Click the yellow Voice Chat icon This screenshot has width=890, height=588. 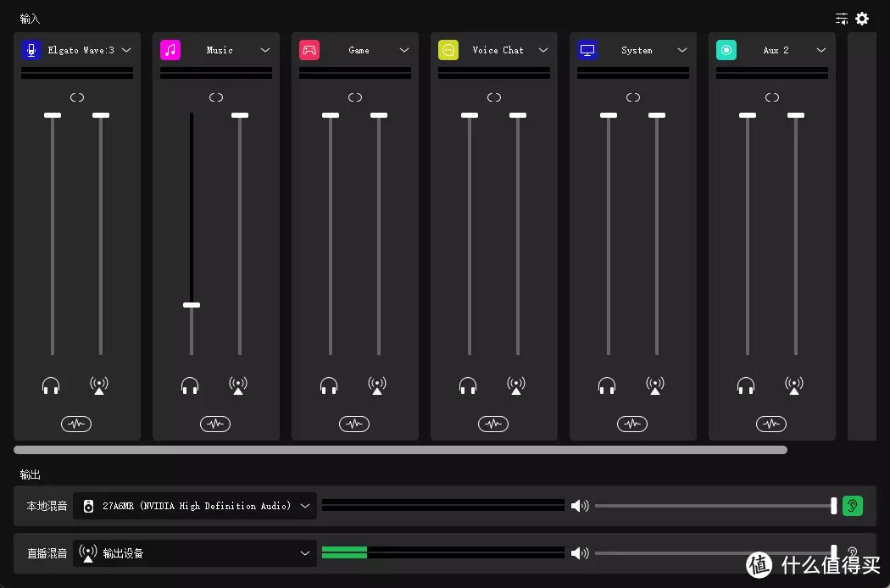448,50
